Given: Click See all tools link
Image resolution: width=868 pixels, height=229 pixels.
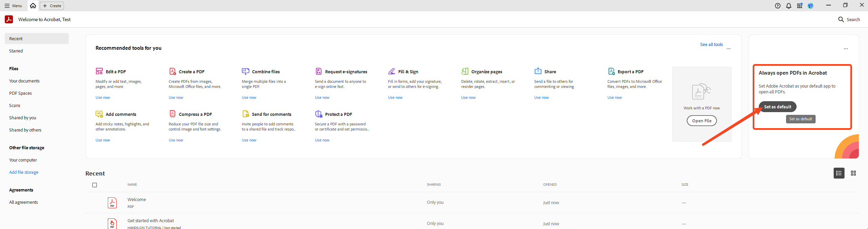Looking at the screenshot, I should [x=712, y=44].
